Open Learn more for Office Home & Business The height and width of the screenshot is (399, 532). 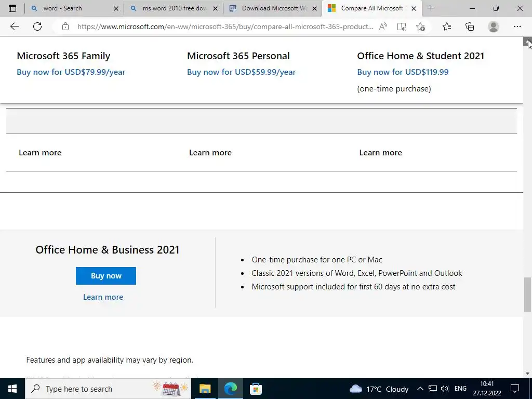click(103, 297)
